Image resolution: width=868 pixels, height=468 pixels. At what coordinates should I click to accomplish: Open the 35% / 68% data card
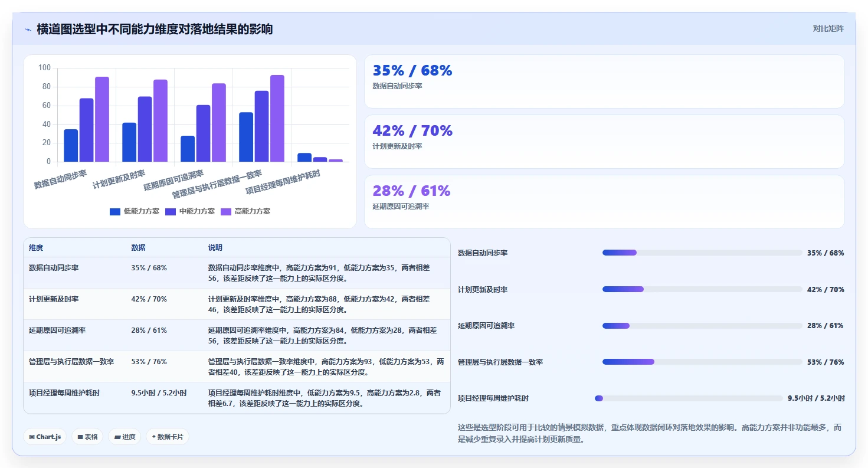pyautogui.click(x=604, y=81)
